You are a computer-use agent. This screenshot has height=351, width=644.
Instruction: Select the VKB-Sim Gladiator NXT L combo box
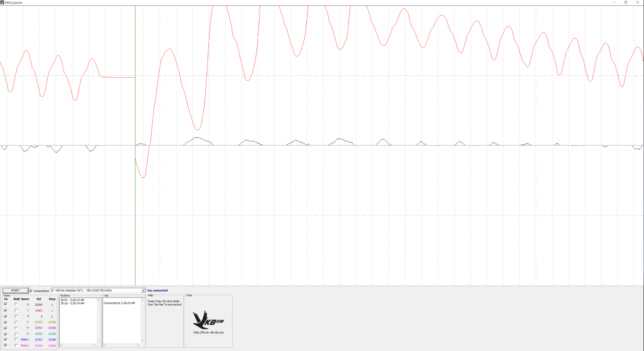coord(97,291)
